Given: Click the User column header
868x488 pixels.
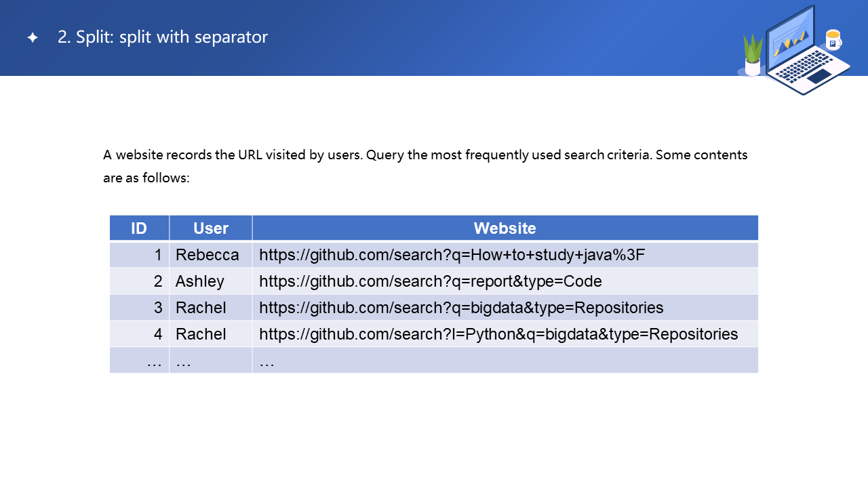Looking at the screenshot, I should tap(211, 228).
